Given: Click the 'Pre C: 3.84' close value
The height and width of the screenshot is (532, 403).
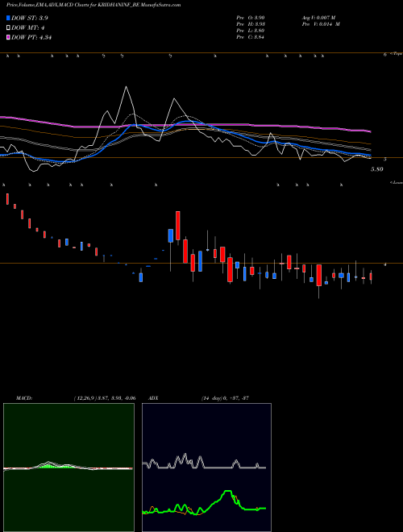Looking at the screenshot, I should (251, 36).
